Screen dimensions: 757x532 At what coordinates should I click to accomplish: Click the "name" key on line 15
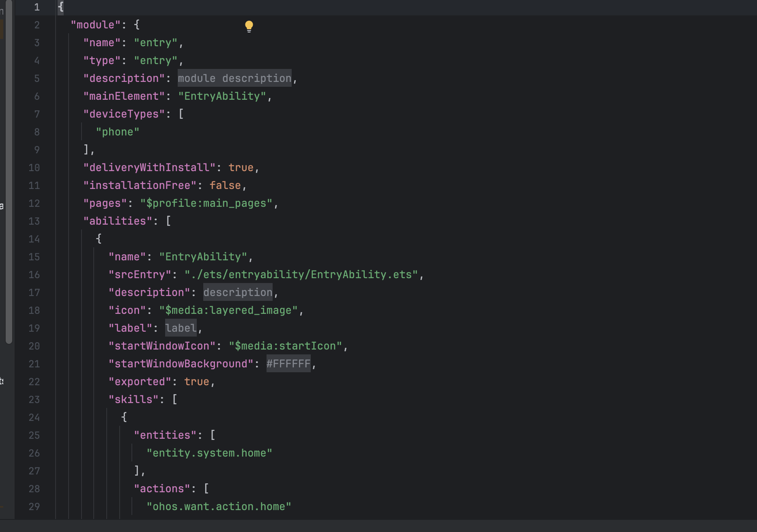[x=127, y=257]
